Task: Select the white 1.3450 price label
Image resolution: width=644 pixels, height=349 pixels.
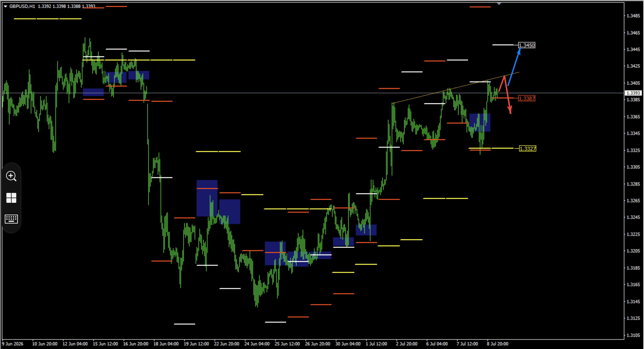Action: (x=527, y=45)
